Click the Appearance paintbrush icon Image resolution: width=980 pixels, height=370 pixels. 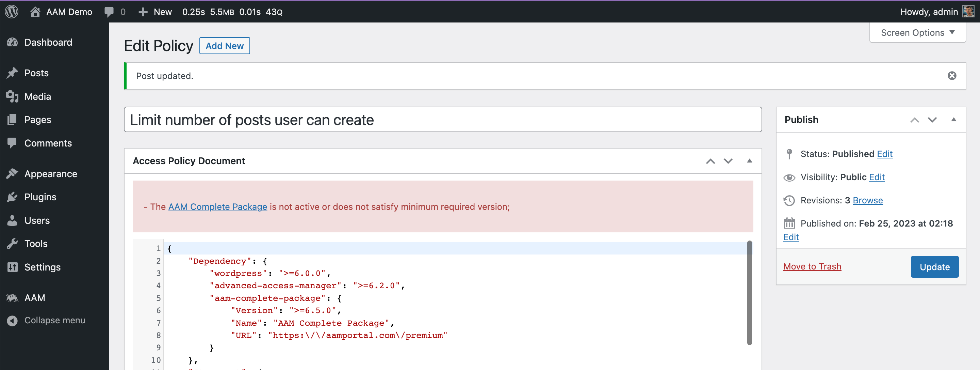(12, 174)
